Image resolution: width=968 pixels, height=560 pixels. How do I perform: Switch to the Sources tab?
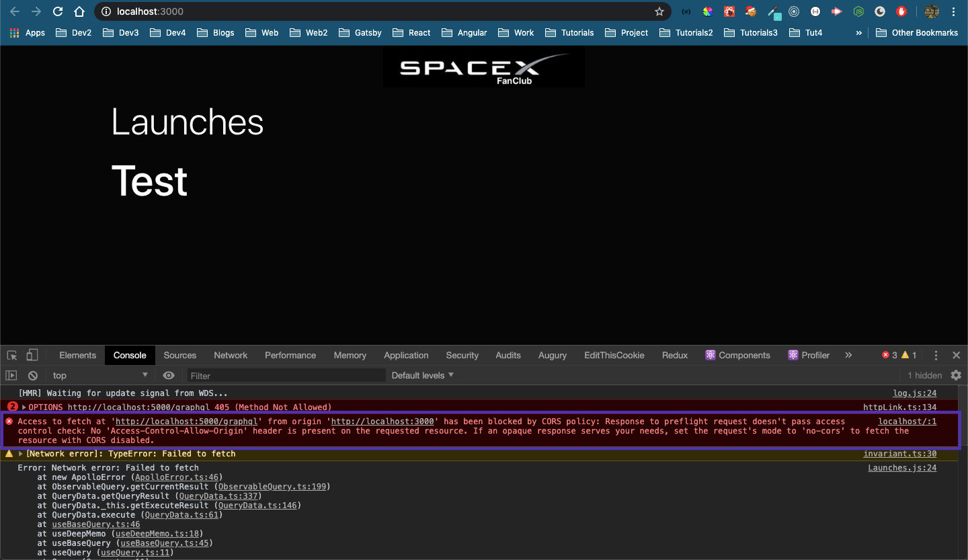point(180,355)
